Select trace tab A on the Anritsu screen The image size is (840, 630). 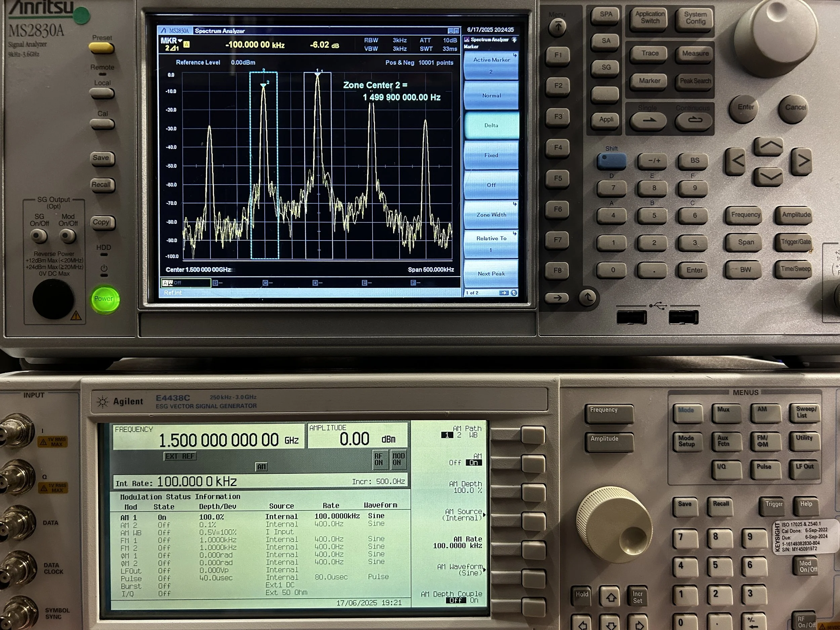[x=186, y=283]
